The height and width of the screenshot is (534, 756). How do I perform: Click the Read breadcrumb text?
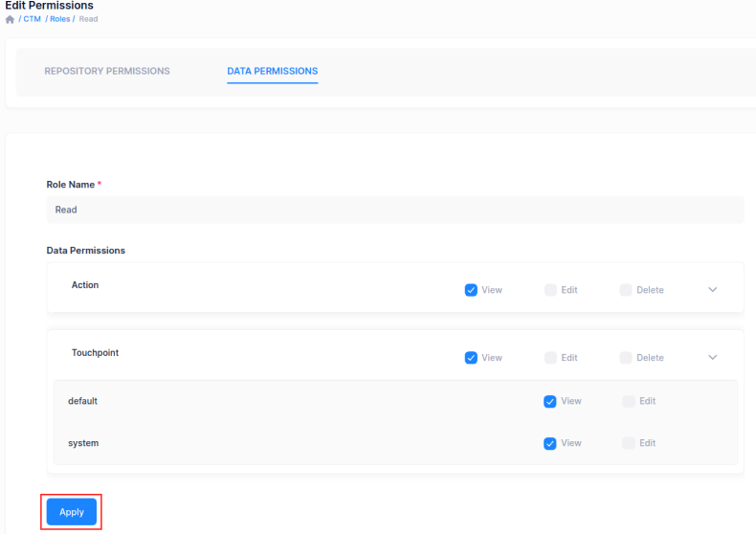pos(88,19)
